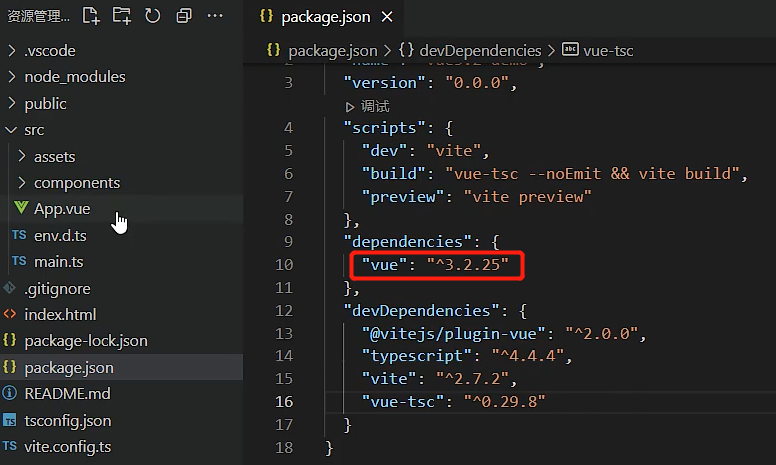Select package.json in the explorer
776x465 pixels.
coord(121,368)
